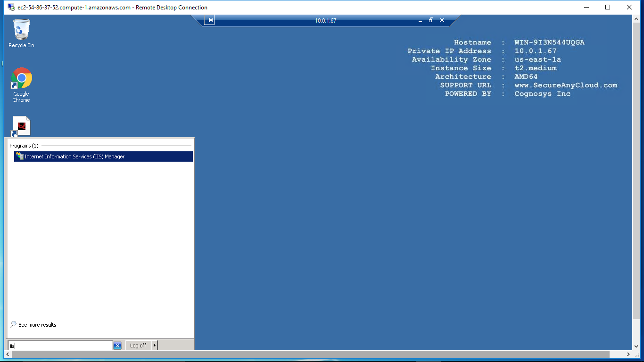
Task: Pin the 10.0.1.67 connection bar
Action: pyautogui.click(x=209, y=20)
